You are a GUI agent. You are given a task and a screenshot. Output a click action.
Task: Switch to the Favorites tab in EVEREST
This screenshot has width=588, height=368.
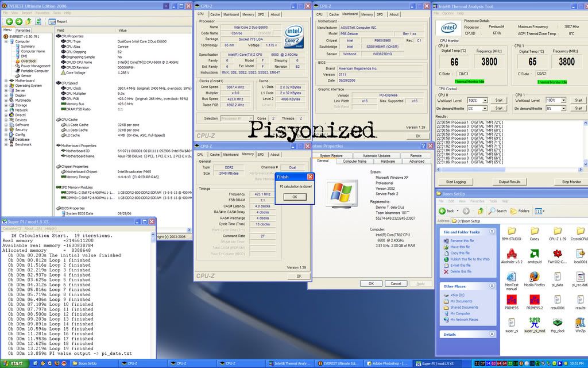tap(23, 30)
